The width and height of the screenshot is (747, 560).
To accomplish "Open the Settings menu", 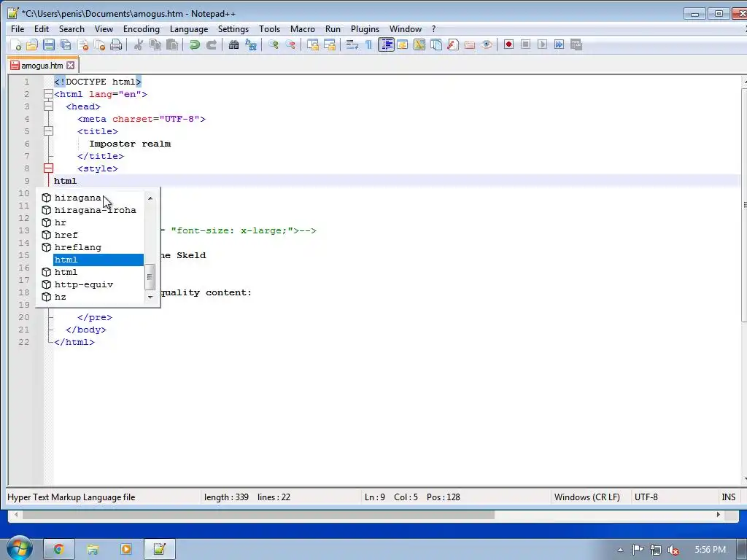I will [233, 29].
